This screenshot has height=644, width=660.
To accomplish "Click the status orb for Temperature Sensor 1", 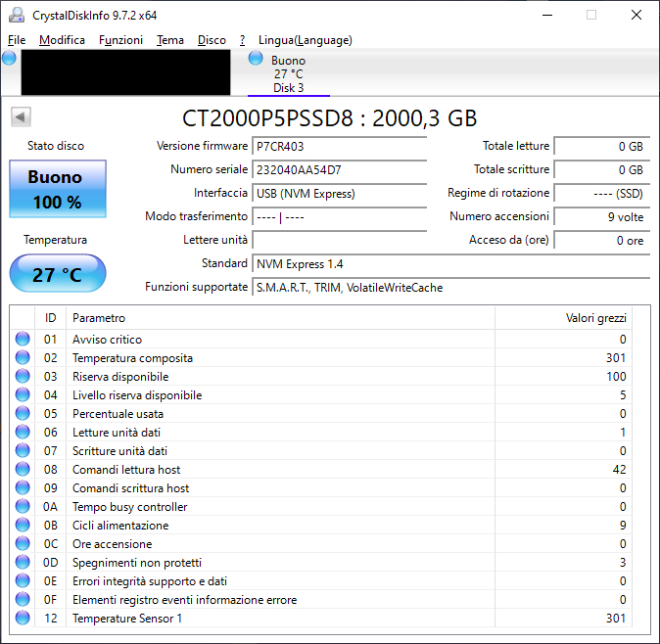I will [23, 618].
